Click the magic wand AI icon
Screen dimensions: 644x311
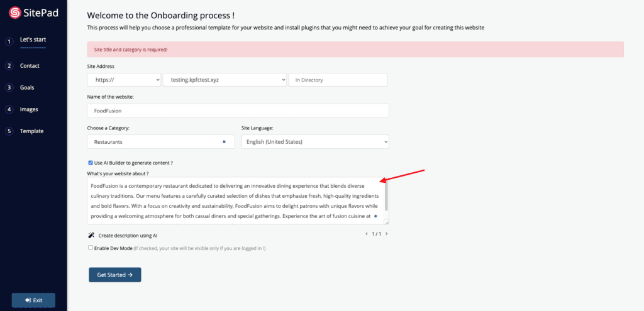coord(91,236)
